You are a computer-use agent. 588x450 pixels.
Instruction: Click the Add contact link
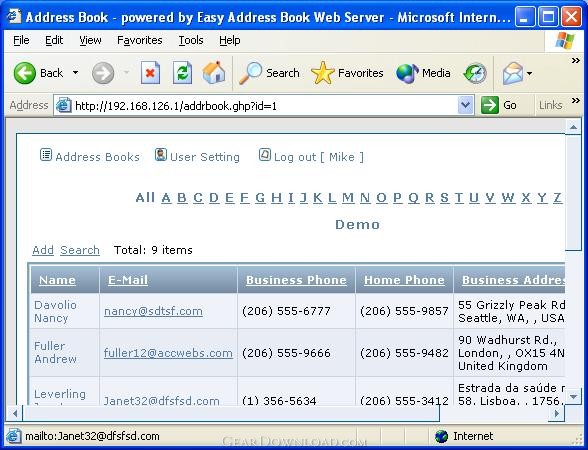pos(43,250)
